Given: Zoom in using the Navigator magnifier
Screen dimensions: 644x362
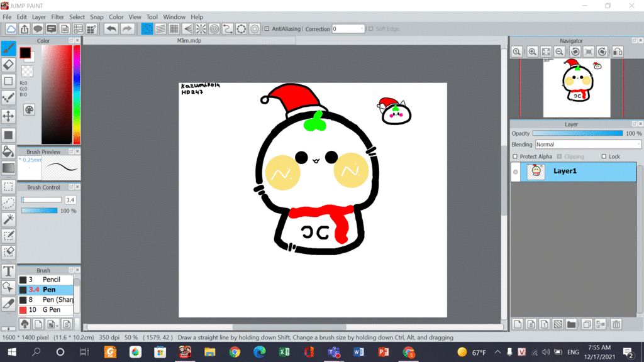Looking at the screenshot, I should coord(532,52).
